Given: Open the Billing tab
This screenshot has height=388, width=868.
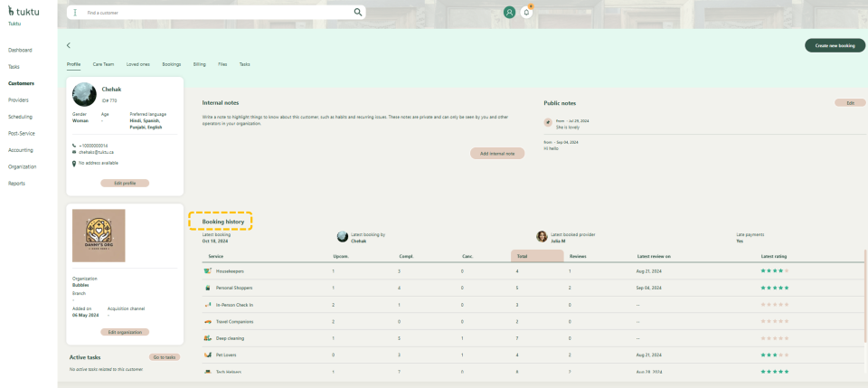Looking at the screenshot, I should [x=199, y=64].
